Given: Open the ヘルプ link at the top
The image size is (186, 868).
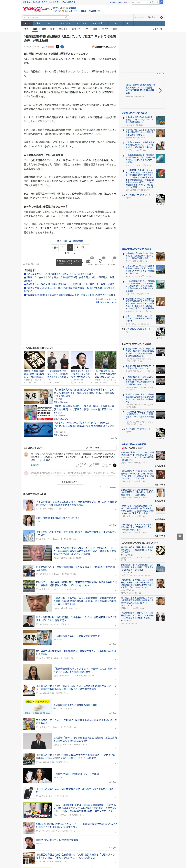Looking at the screenshot, I should coord(127,2).
